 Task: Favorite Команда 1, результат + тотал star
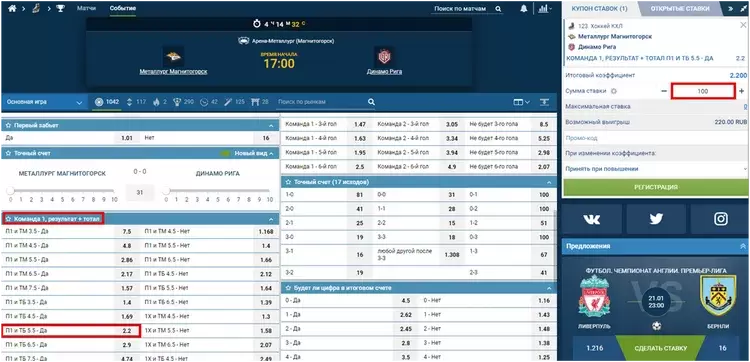point(8,219)
